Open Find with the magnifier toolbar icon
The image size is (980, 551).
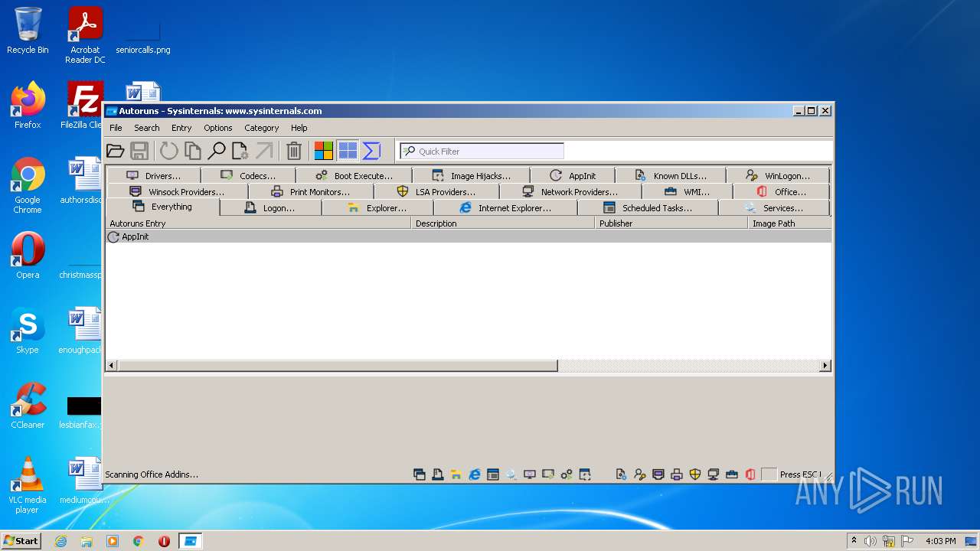(217, 151)
